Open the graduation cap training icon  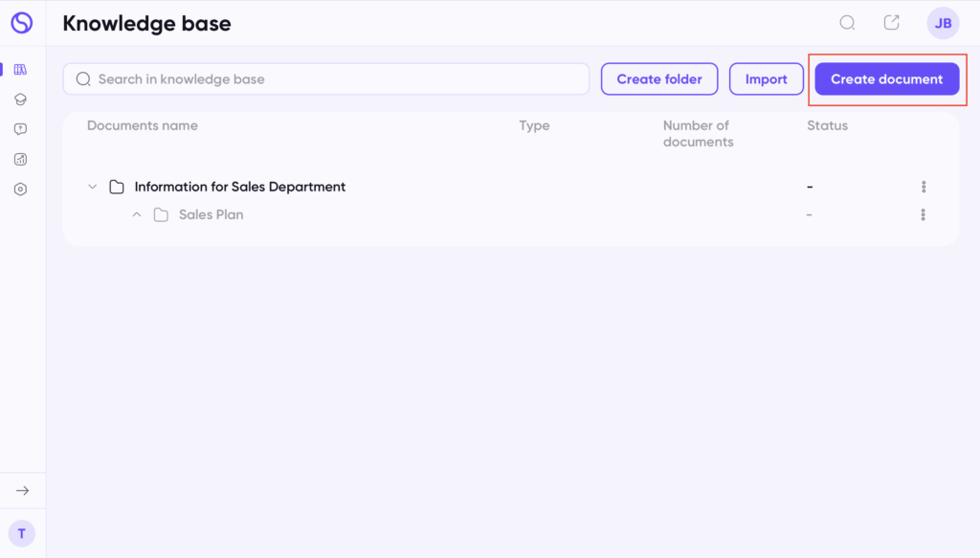[20, 100]
